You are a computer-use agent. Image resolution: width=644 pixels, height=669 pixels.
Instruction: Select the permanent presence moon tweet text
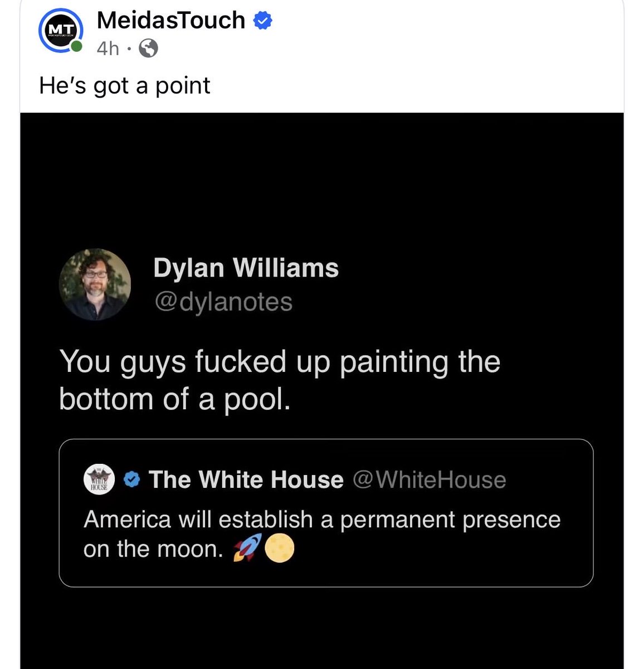click(x=322, y=534)
